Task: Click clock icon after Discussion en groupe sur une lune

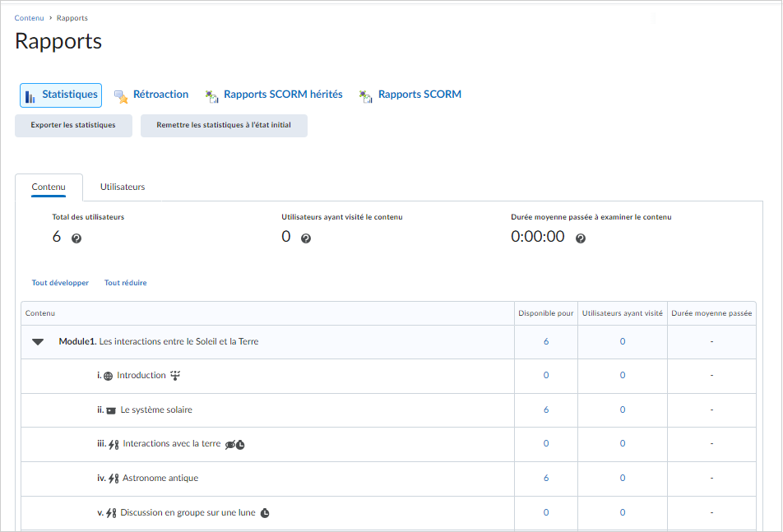Action: (x=265, y=513)
